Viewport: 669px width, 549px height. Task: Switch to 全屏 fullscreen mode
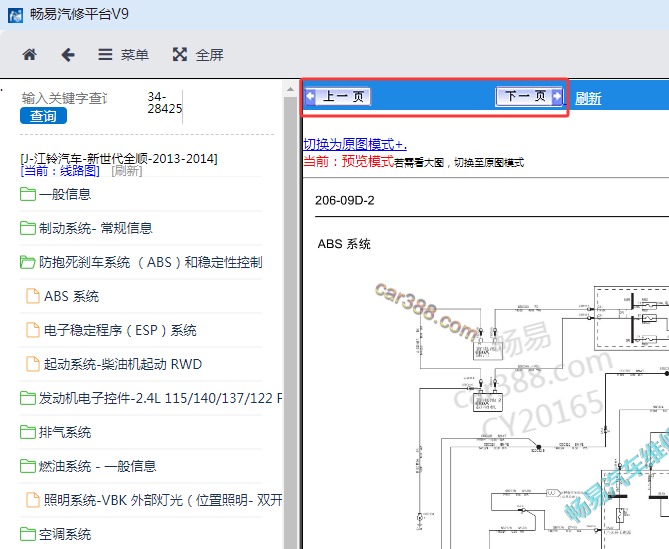pos(198,55)
